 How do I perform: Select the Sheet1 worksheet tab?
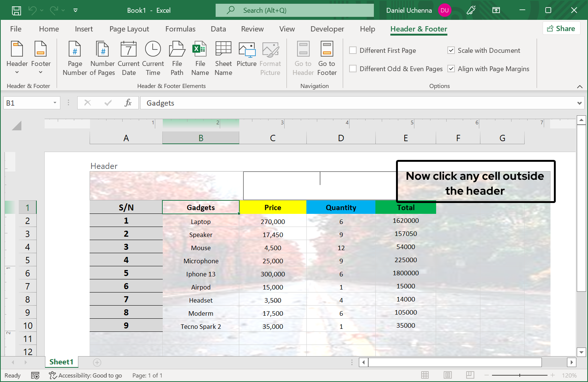(61, 362)
